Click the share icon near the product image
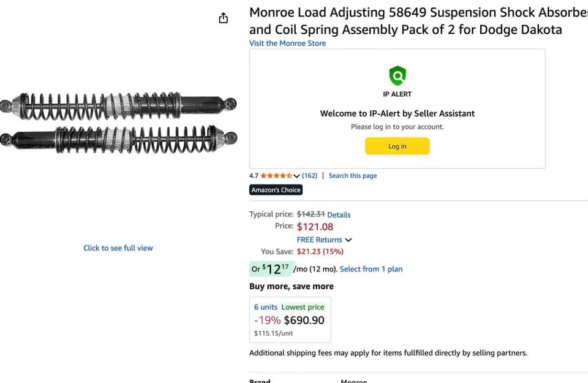The image size is (588, 383). click(x=223, y=18)
